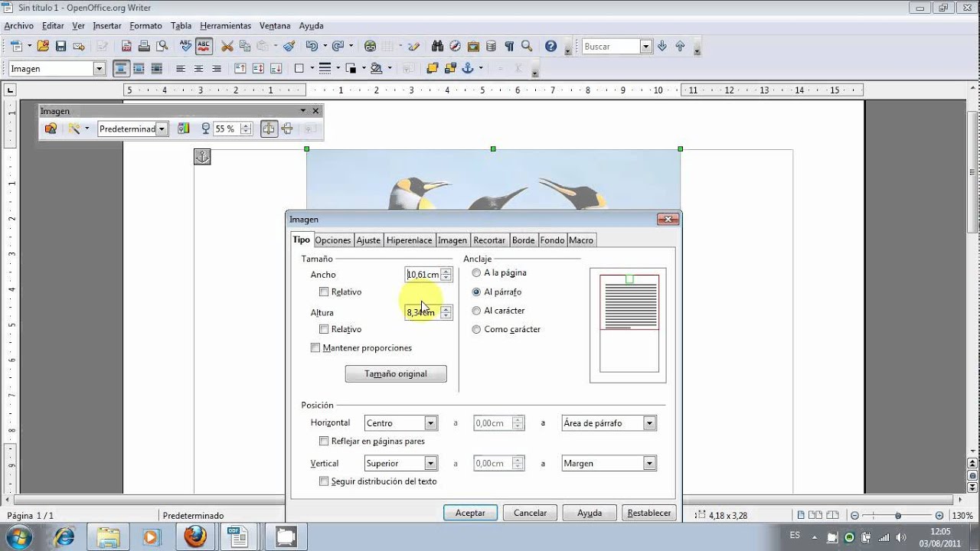The height and width of the screenshot is (551, 980).
Task: Open Predeterminado graphics mode dropdown
Action: 162,129
